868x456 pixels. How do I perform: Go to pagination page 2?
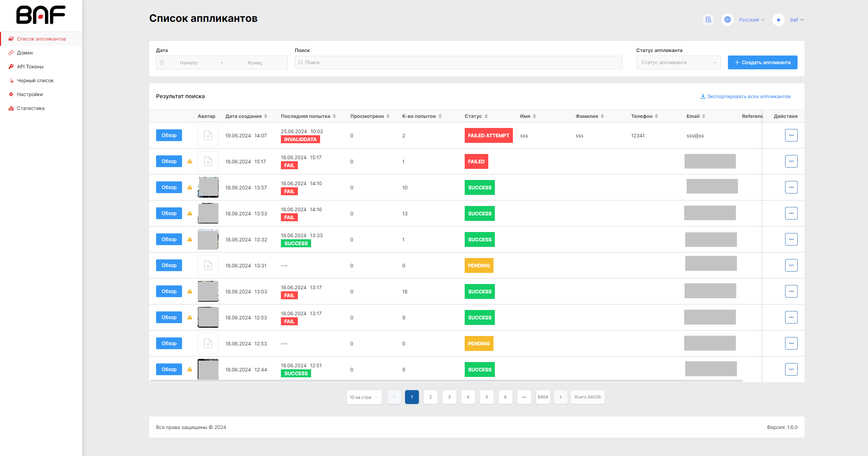(x=430, y=397)
